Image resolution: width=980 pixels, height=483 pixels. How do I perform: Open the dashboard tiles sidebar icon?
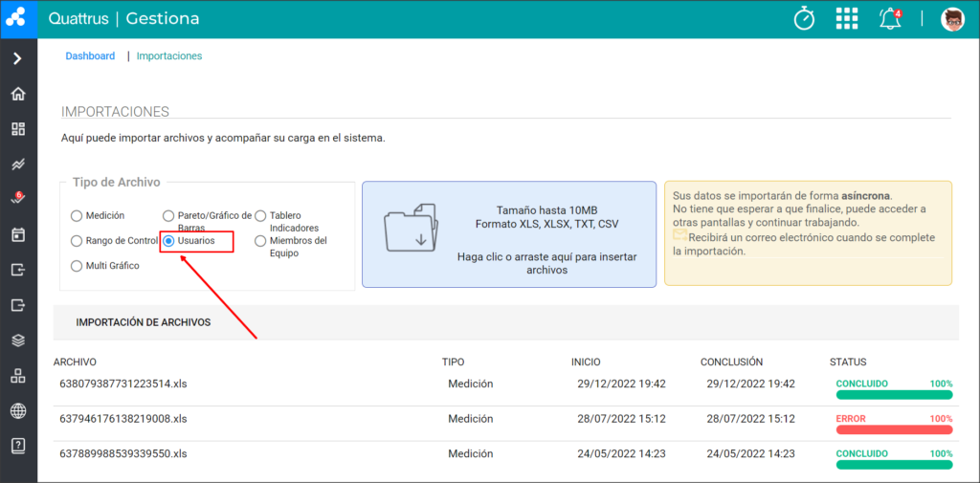(18, 129)
